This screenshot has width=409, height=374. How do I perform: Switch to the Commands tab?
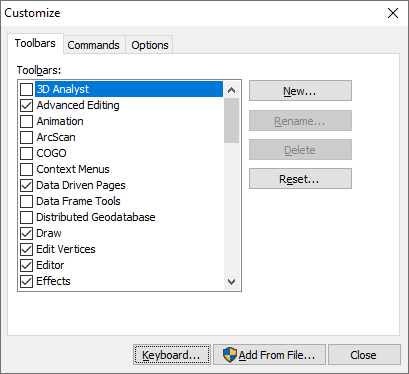(94, 45)
